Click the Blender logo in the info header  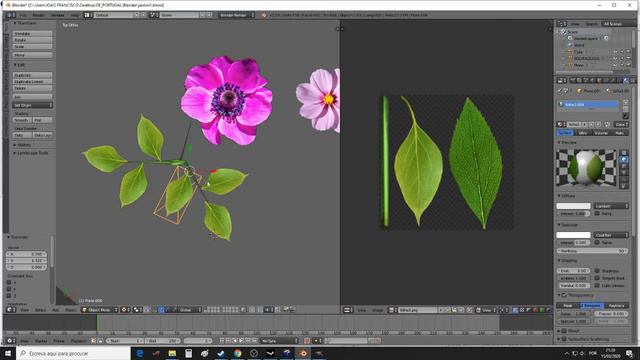(x=264, y=15)
